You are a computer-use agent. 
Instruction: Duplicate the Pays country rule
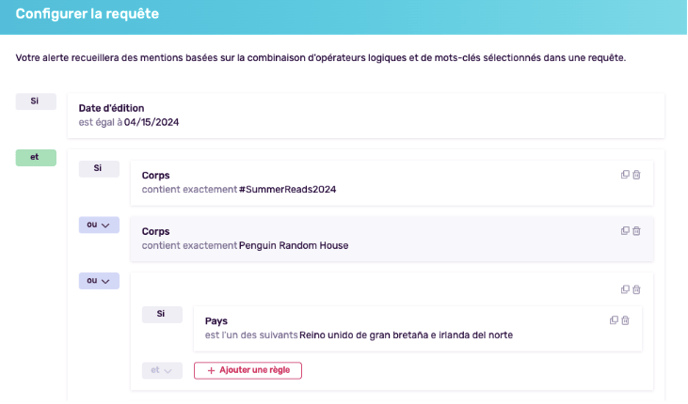614,320
